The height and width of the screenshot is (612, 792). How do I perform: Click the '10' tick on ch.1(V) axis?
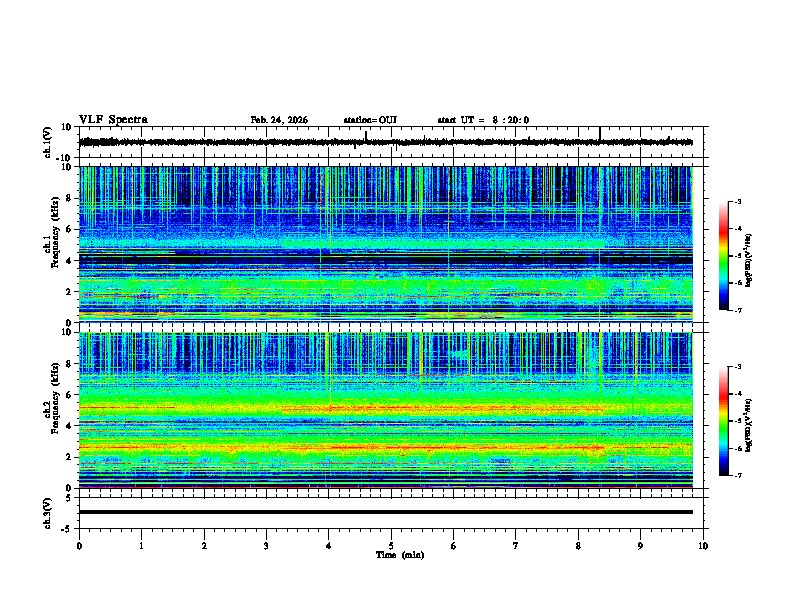[68, 127]
